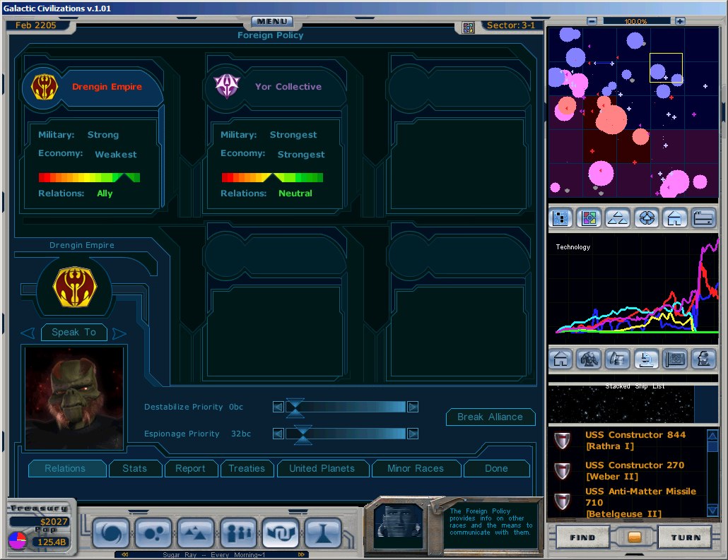Click the Espionage Priority slider handle
This screenshot has width=728, height=560.
pos(303,434)
